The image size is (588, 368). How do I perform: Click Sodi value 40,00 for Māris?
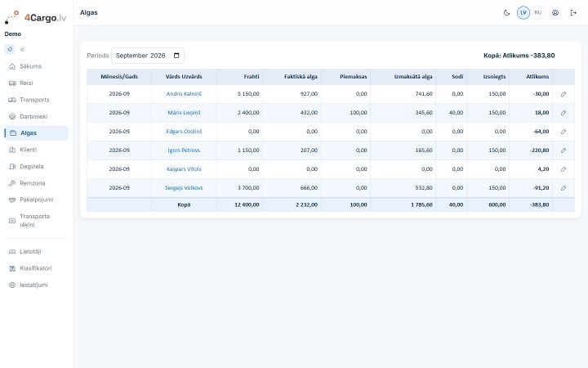456,113
